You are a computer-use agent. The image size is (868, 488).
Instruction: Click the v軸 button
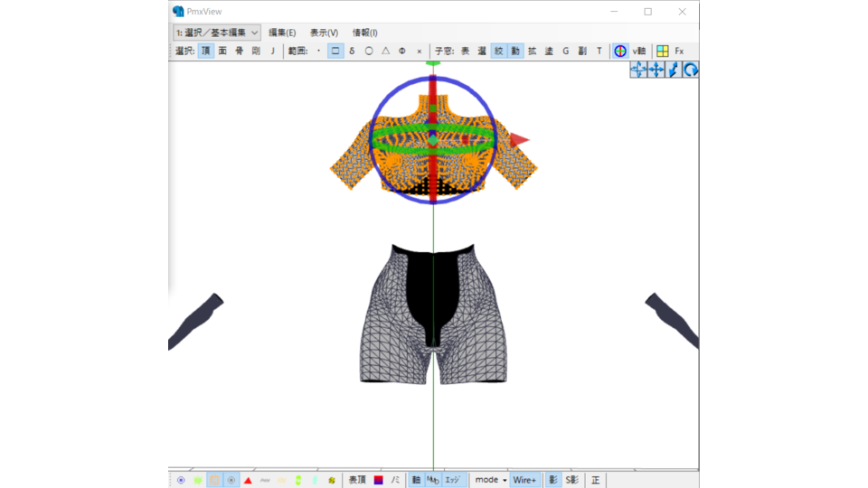pos(639,51)
